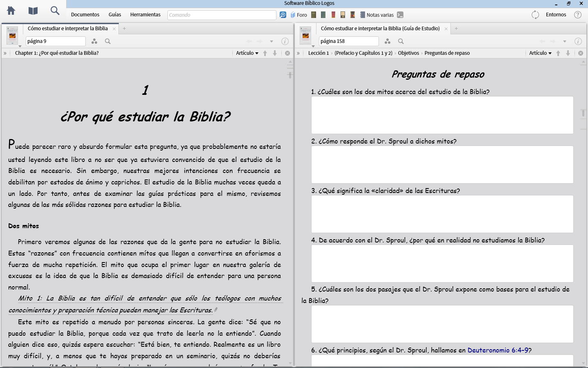
Task: Open the main Search magnifier icon
Action: pyautogui.click(x=55, y=11)
